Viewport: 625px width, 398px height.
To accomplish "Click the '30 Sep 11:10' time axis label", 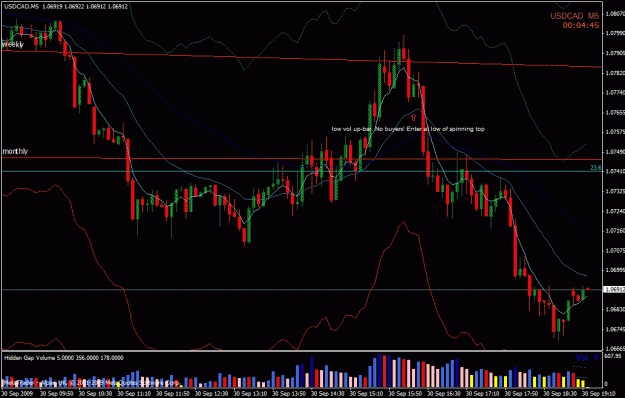I will [x=133, y=394].
